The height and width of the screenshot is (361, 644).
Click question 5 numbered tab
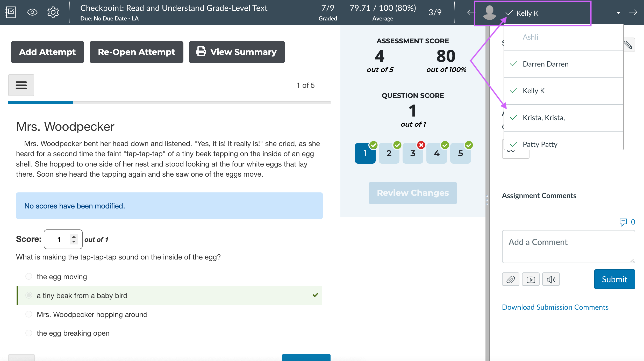coord(460,154)
